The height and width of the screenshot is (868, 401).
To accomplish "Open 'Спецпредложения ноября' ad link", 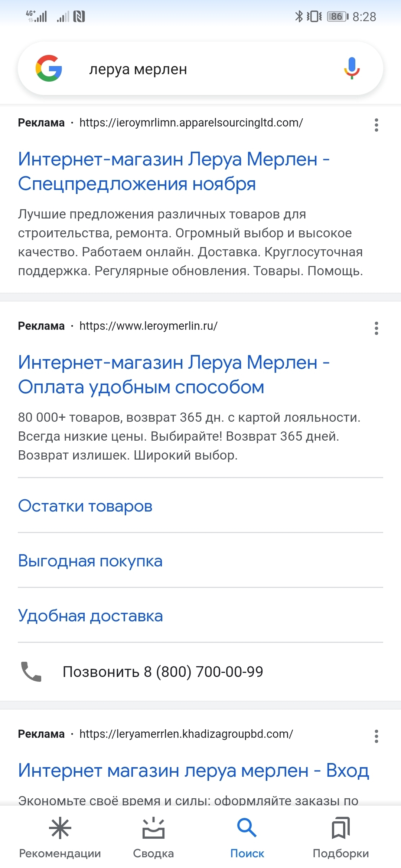I will [x=174, y=171].
